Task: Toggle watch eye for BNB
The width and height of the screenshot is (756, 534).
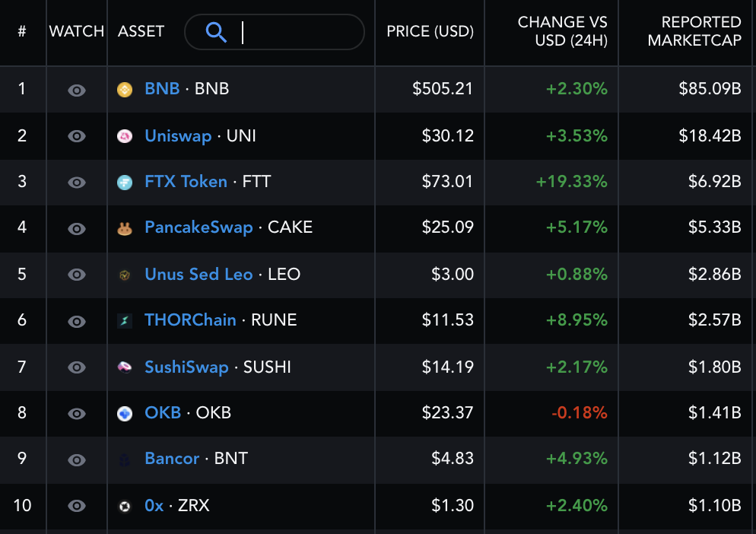Action: [77, 91]
